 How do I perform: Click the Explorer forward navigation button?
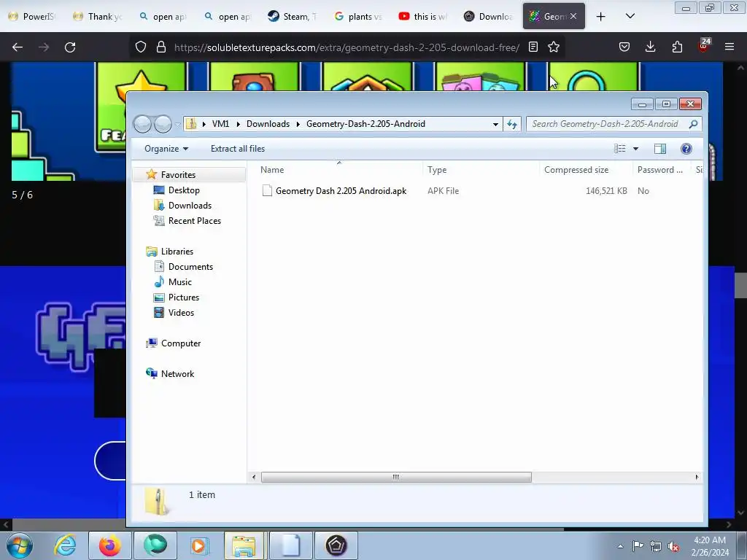tap(163, 124)
